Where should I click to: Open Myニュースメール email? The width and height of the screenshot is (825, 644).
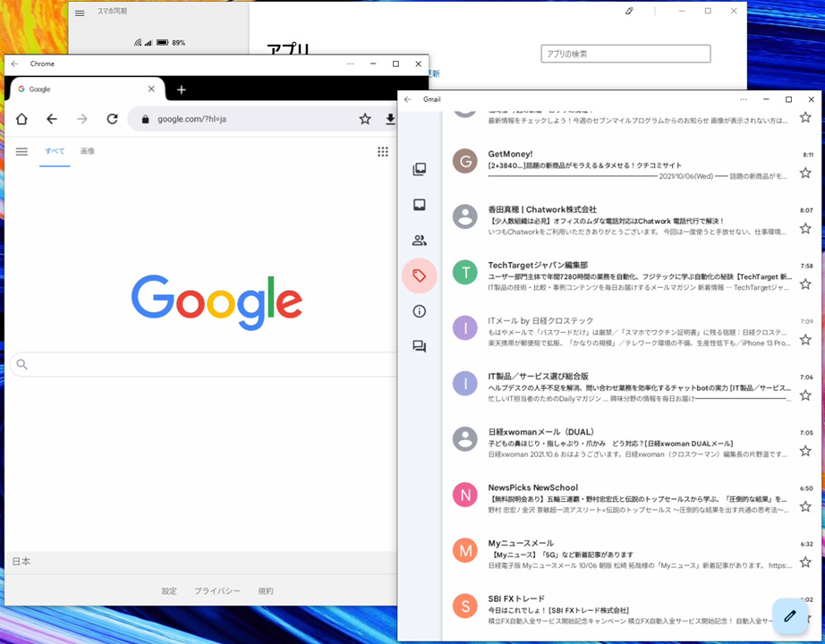pos(632,554)
